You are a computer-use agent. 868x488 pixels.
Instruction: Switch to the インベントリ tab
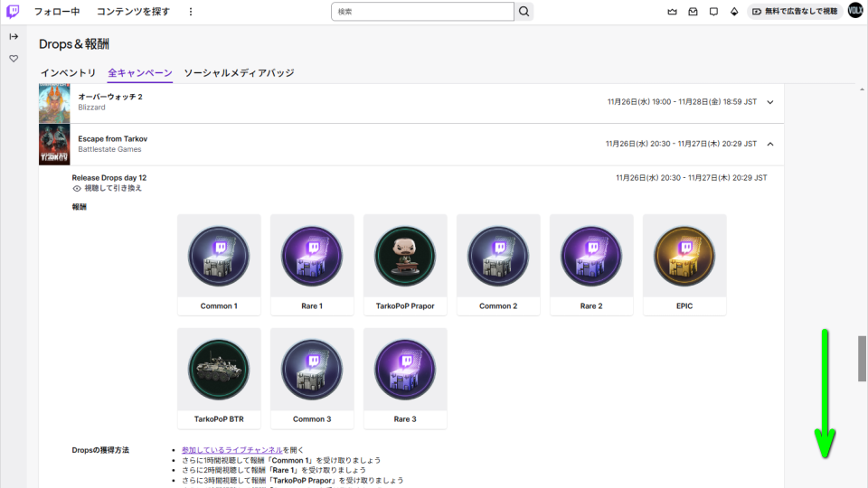click(68, 73)
